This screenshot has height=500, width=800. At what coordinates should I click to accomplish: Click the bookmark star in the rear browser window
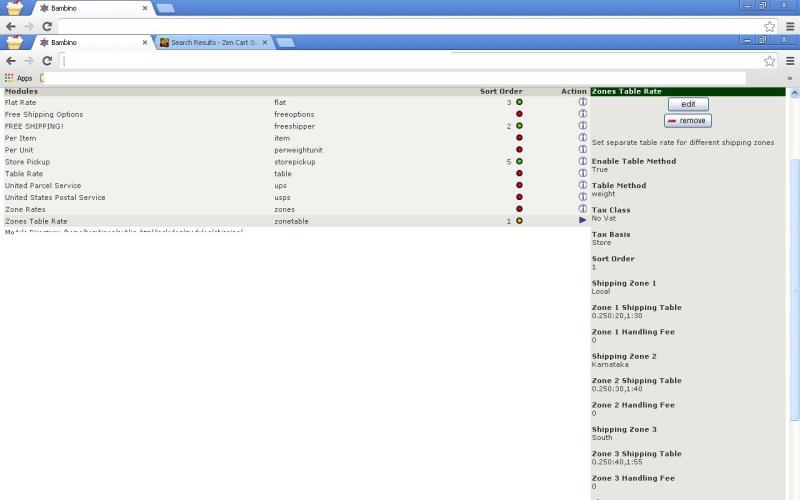769,27
